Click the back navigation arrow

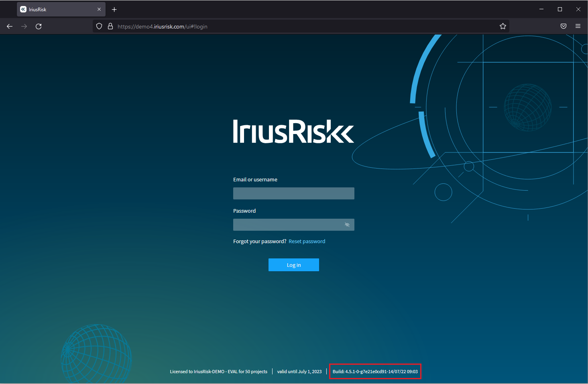(x=9, y=26)
